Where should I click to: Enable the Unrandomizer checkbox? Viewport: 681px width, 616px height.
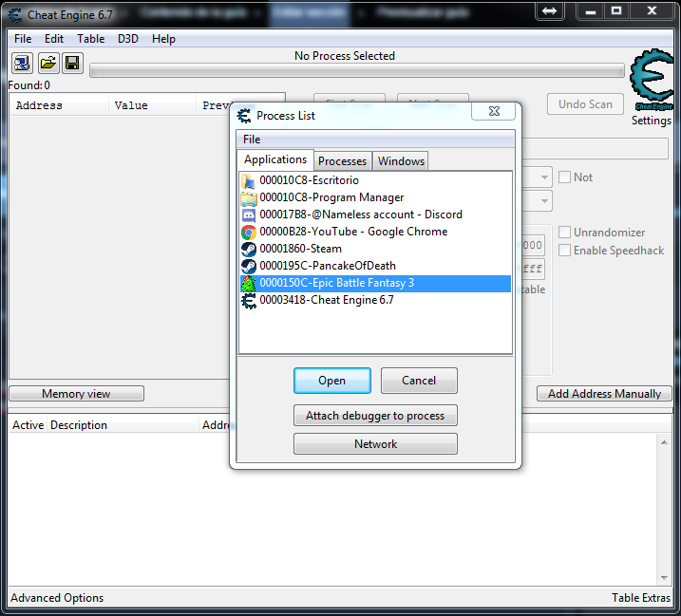[x=564, y=233]
